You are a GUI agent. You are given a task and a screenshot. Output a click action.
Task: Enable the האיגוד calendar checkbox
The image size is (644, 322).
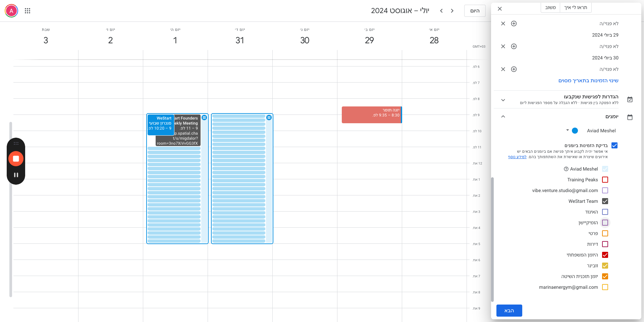click(605, 212)
